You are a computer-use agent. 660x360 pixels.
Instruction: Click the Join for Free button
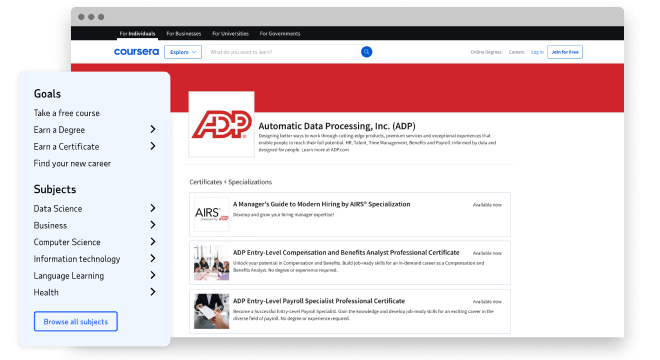coord(565,52)
